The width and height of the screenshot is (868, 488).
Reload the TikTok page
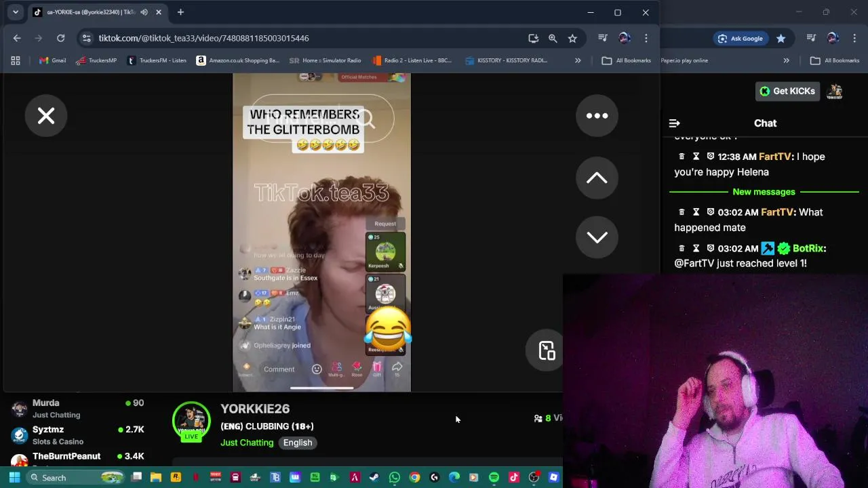coord(60,38)
